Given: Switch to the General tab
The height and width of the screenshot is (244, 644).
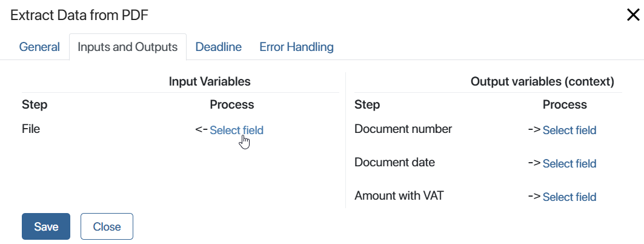Looking at the screenshot, I should pos(39,47).
